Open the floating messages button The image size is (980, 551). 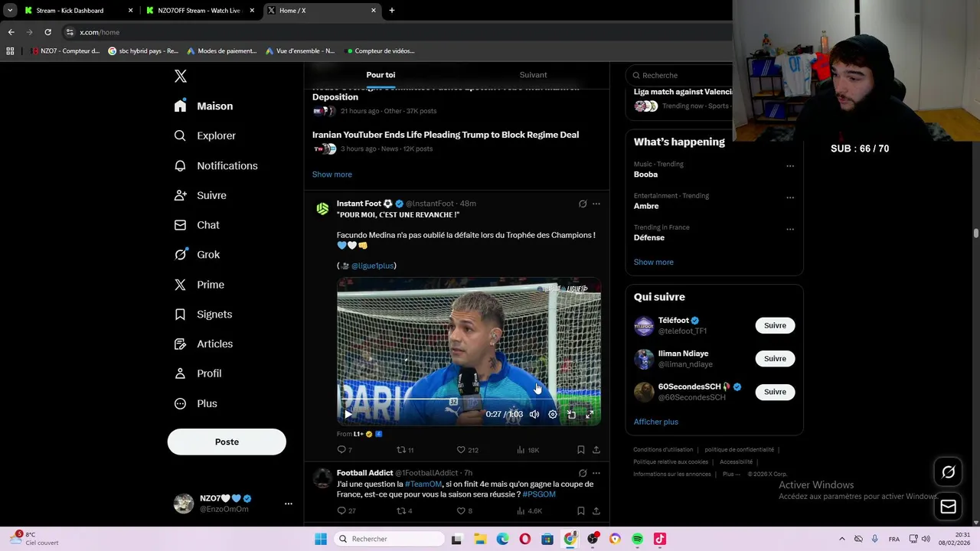coord(948,507)
